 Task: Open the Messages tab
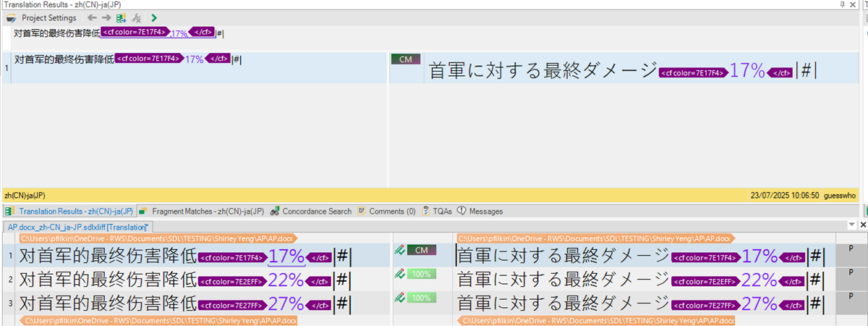tap(480, 212)
